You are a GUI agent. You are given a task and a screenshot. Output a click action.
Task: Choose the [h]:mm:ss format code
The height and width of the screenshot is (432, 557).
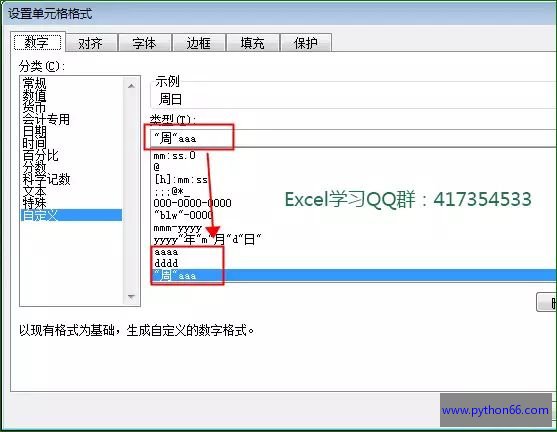tap(181, 179)
